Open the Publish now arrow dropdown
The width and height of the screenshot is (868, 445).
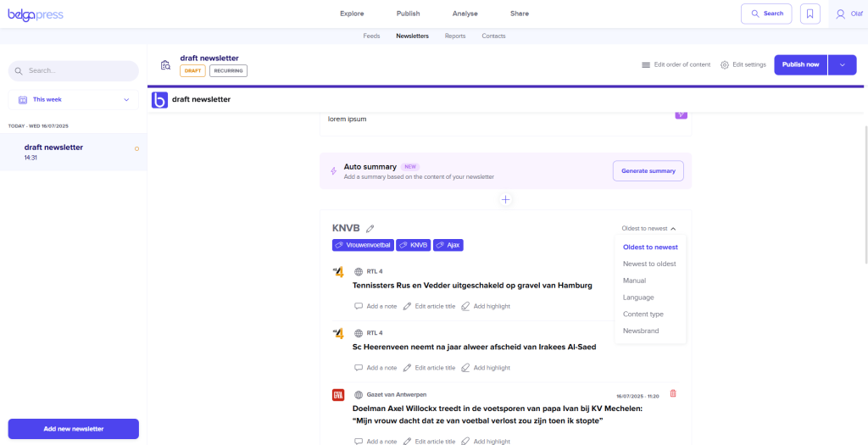(842, 64)
